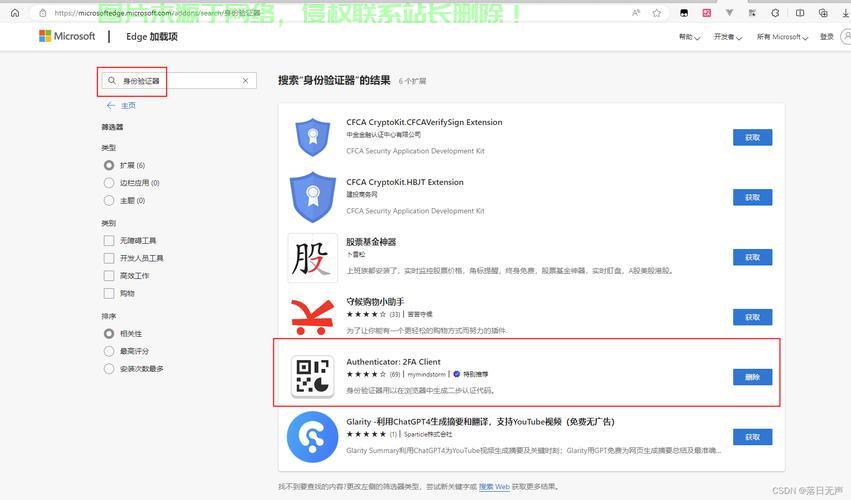
Task: Click the mymindstorm publisher name
Action: click(x=427, y=374)
